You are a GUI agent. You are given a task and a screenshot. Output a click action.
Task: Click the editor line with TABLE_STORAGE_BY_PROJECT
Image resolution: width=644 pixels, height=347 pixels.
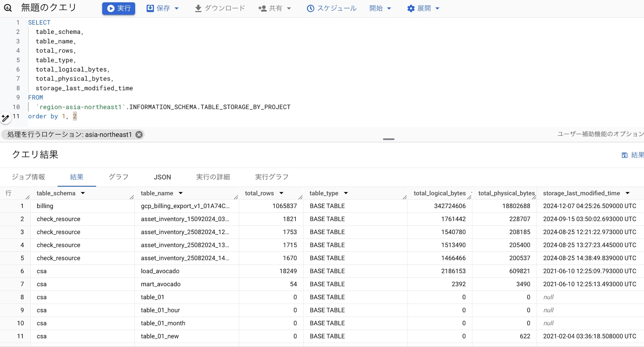[x=163, y=107]
